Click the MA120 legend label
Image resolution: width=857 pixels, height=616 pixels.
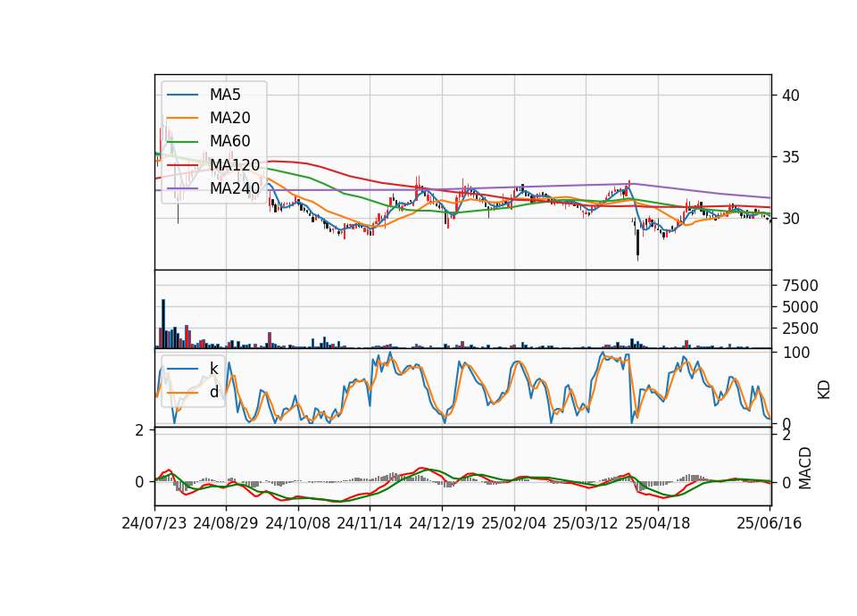point(235,164)
